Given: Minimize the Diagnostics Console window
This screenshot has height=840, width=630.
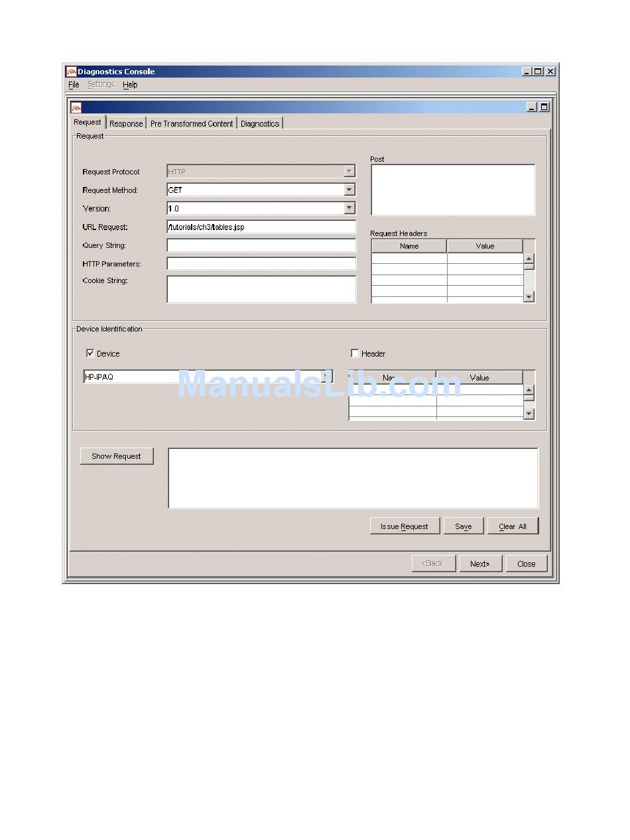Looking at the screenshot, I should (x=527, y=72).
